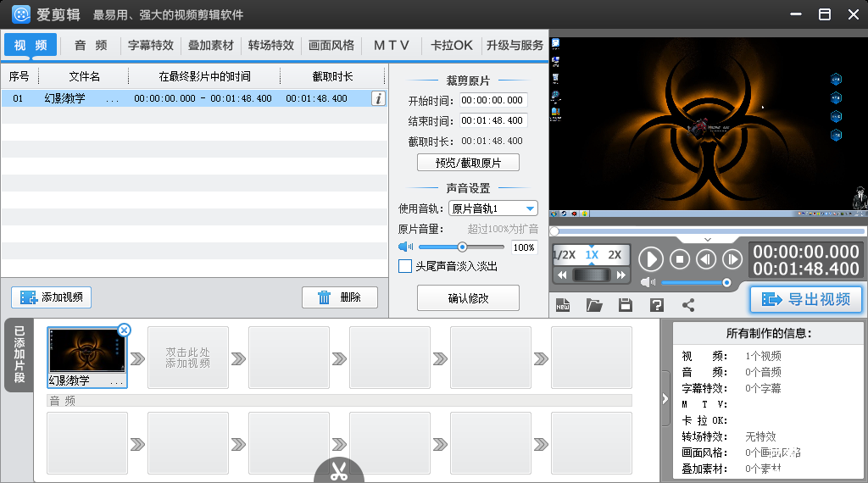Click the play button in the preview controls
This screenshot has height=483, width=868.
tap(651, 259)
